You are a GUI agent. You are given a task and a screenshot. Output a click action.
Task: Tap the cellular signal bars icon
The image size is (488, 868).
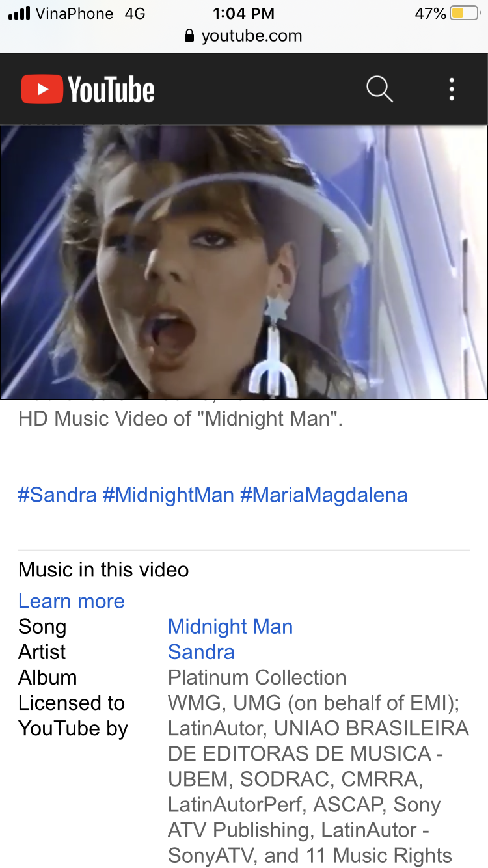[20, 13]
